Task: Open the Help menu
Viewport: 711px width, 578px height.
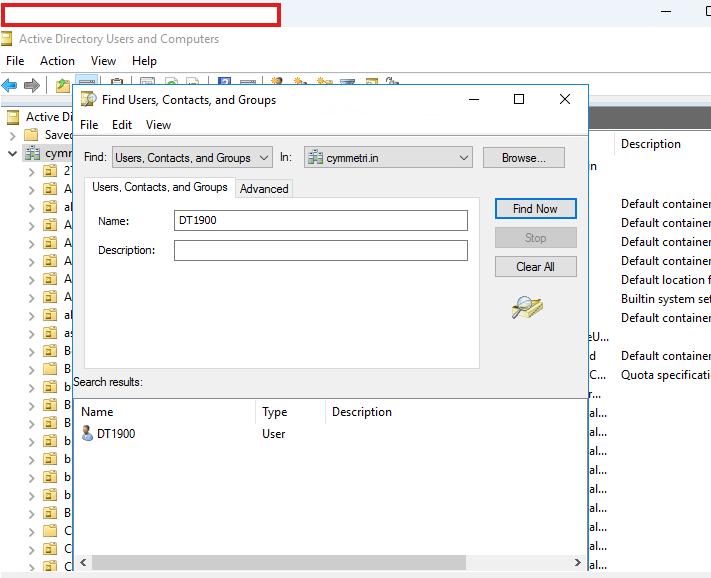Action: coord(144,61)
